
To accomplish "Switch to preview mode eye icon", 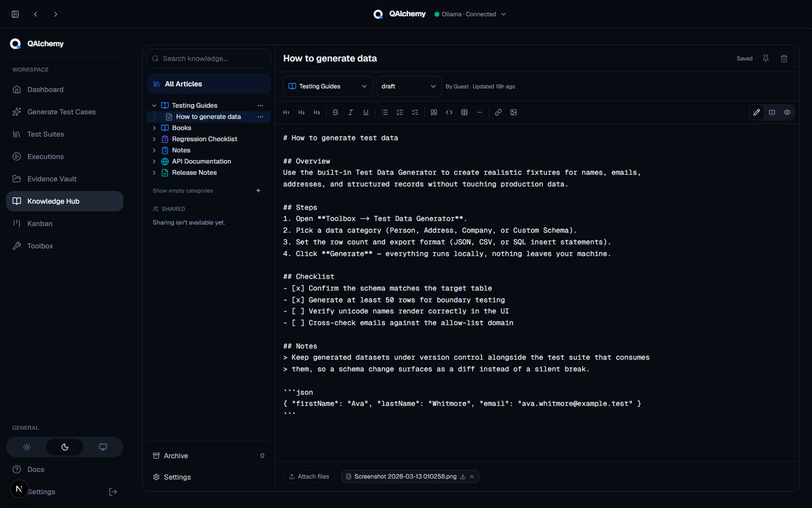I will pos(787,112).
